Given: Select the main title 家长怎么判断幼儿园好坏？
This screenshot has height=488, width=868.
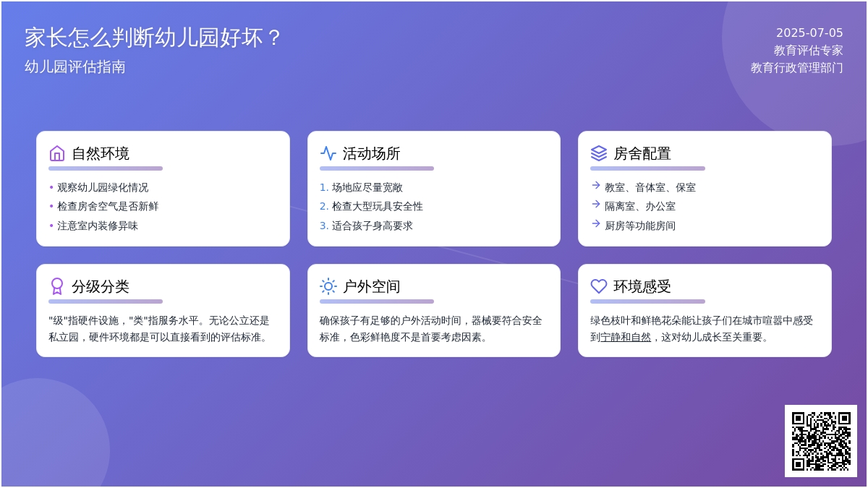Looking at the screenshot, I should (153, 38).
